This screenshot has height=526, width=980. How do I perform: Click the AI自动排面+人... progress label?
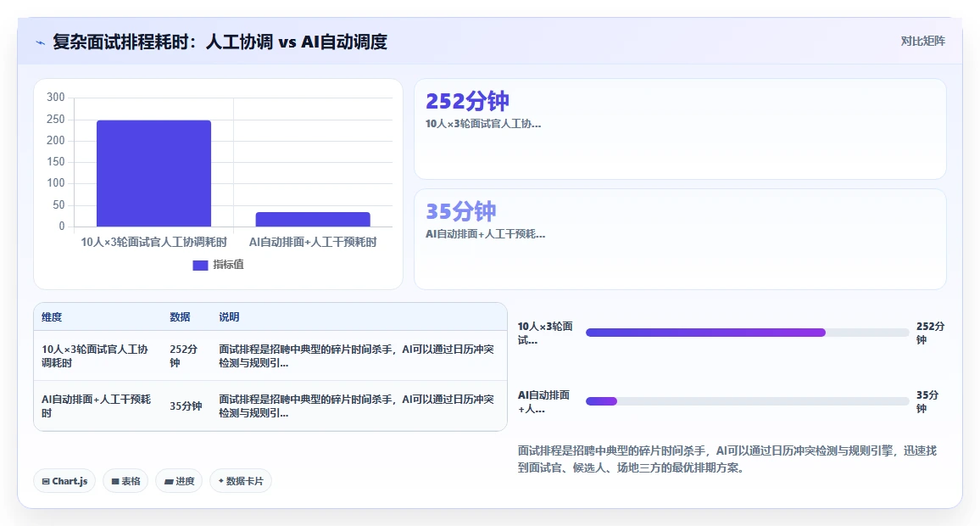tap(543, 401)
